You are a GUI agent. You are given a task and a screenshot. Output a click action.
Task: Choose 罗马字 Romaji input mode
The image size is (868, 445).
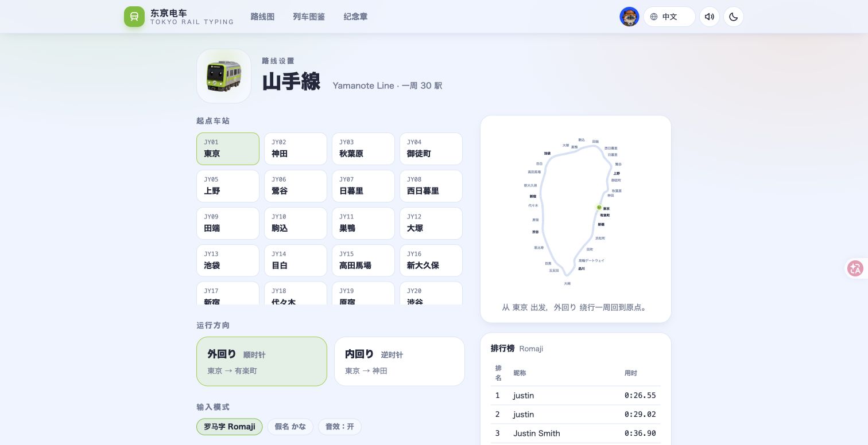[230, 427]
